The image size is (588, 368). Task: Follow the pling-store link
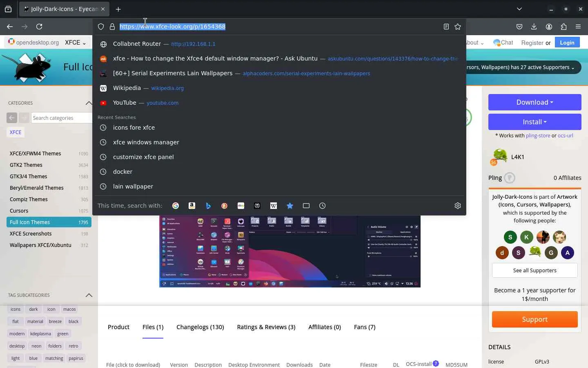538,136
